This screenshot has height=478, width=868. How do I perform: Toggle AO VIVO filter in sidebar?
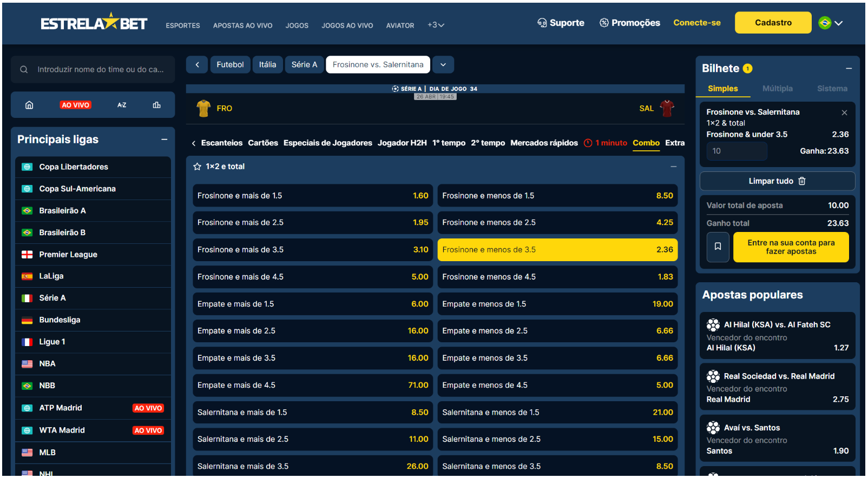(75, 105)
